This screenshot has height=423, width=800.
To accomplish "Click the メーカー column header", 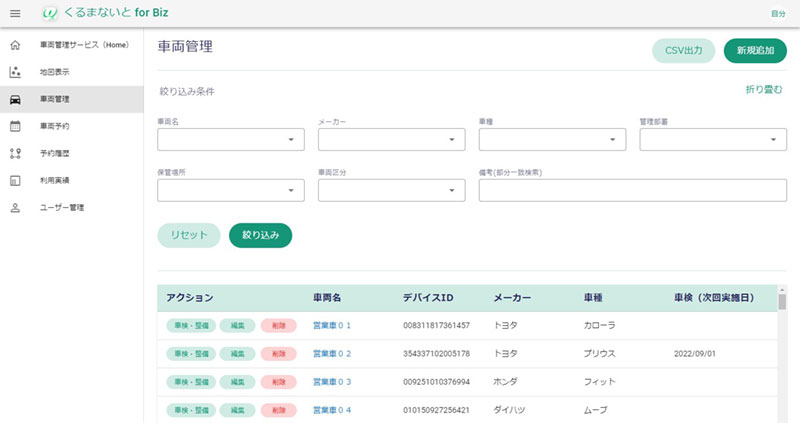I will pyautogui.click(x=512, y=297).
